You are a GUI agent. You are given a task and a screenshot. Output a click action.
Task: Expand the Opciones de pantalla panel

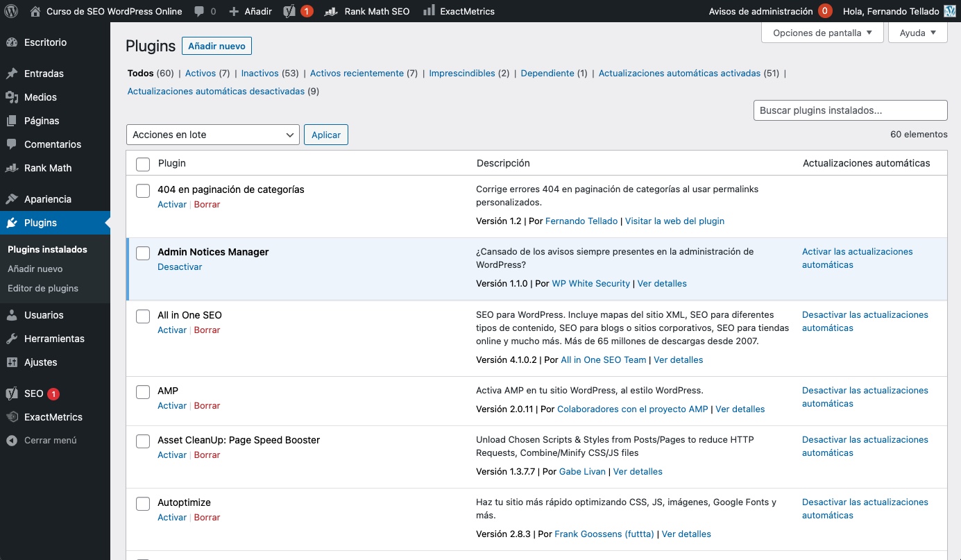(x=822, y=33)
